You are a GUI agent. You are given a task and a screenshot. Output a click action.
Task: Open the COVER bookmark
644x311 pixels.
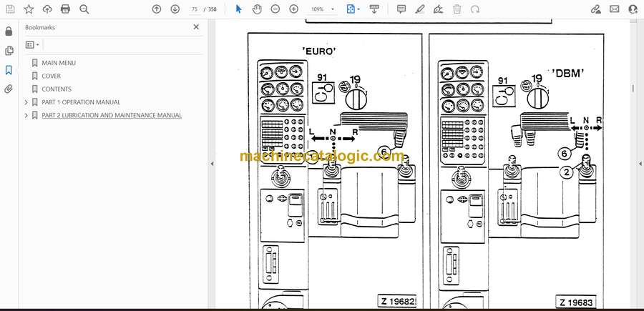[52, 76]
